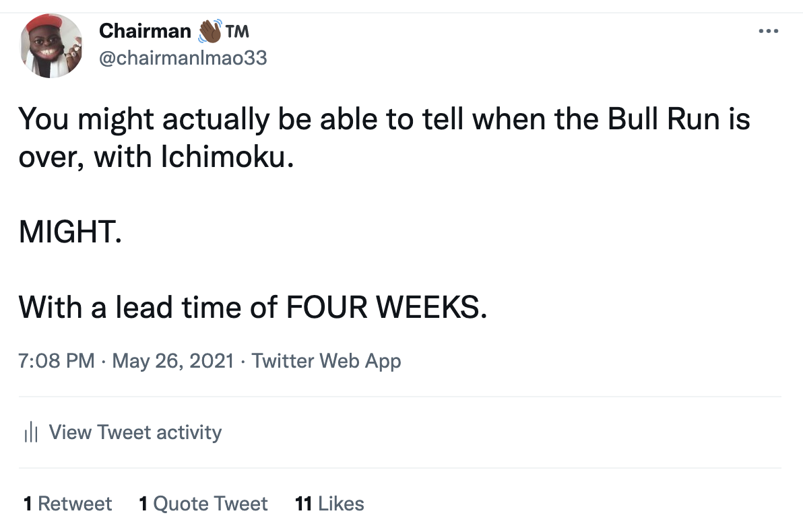Click the Chairman profile avatar photo

52,46
